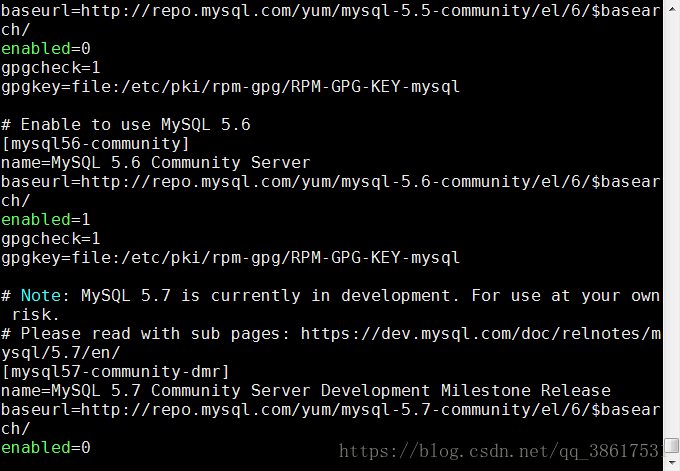Click the baseurl line for mysql-5.5-community
The width and height of the screenshot is (680, 471).
330,10
